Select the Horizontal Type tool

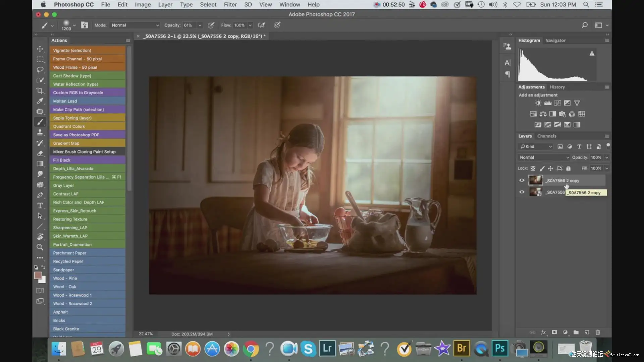coord(40,205)
